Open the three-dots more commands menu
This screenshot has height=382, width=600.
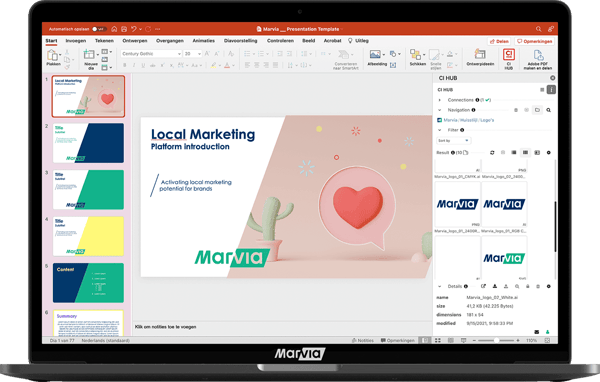point(158,29)
